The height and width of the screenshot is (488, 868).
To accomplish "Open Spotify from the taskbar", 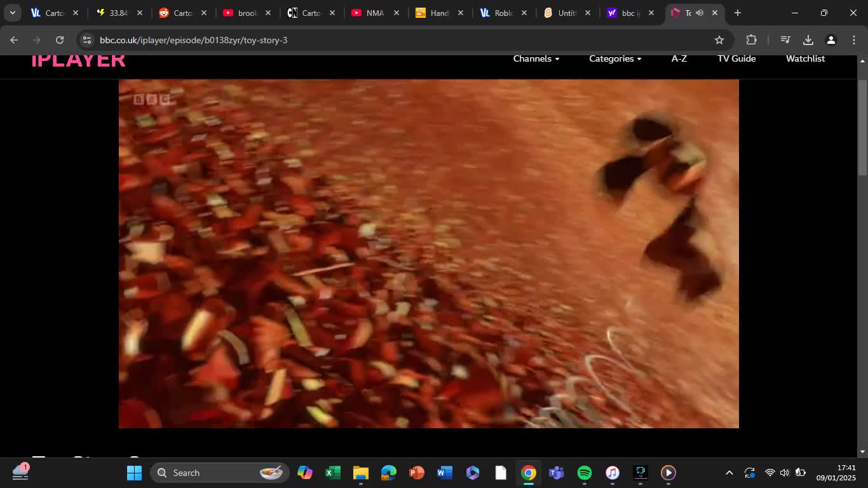I will pyautogui.click(x=585, y=473).
